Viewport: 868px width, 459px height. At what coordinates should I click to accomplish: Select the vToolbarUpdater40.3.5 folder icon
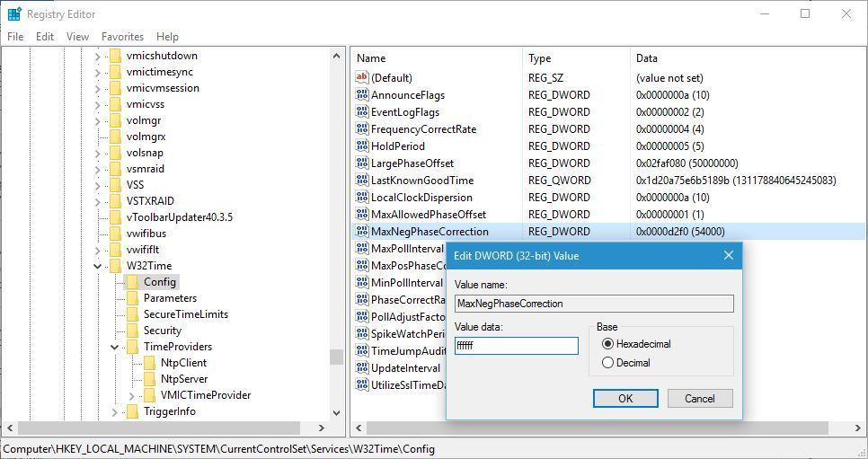(x=115, y=217)
